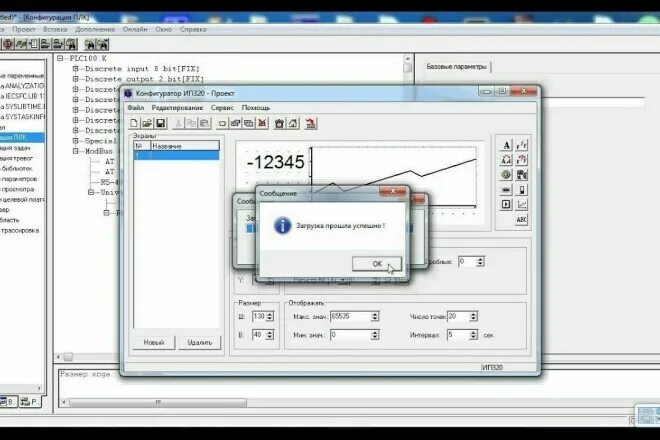The height and width of the screenshot is (440, 660).
Task: Click the horizontal scrollbar thumb in output pane
Action: [158, 403]
